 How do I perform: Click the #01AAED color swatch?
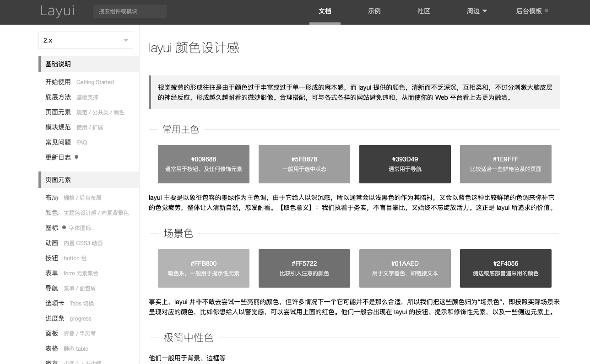click(x=405, y=268)
